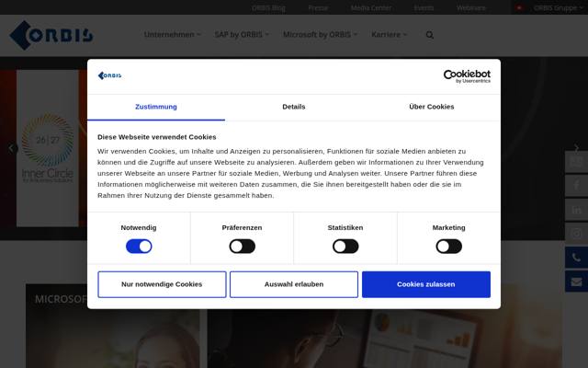Click the phone contact sidebar icon
Viewport: 588px width, 368px height.
576,258
